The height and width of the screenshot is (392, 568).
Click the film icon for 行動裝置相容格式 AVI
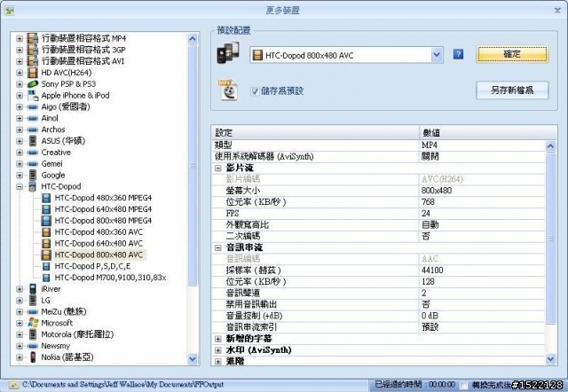[33, 61]
